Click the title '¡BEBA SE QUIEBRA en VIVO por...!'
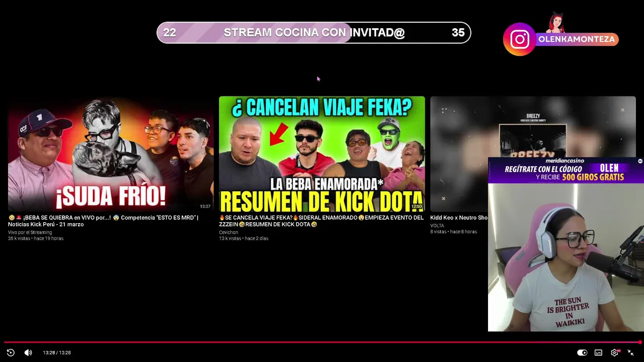The width and height of the screenshot is (644, 362). (x=103, y=221)
